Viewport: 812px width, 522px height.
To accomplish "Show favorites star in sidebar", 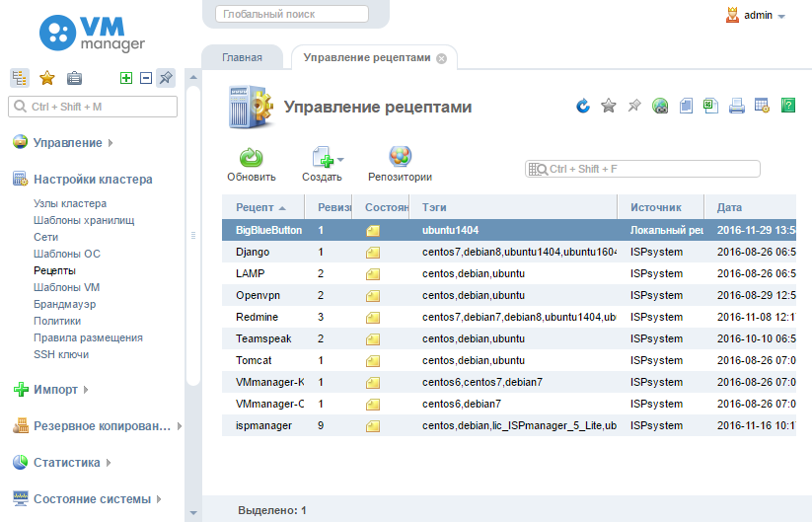I will [x=47, y=78].
